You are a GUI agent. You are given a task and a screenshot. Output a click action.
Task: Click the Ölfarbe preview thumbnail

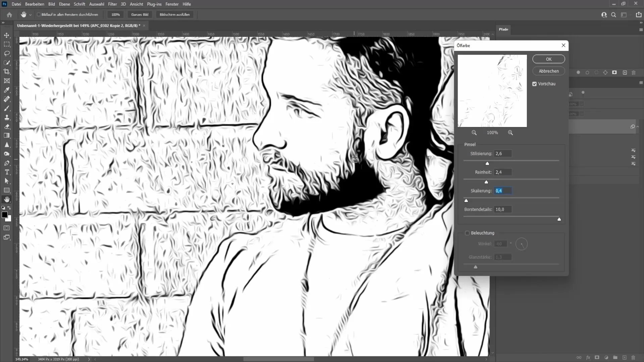492,90
